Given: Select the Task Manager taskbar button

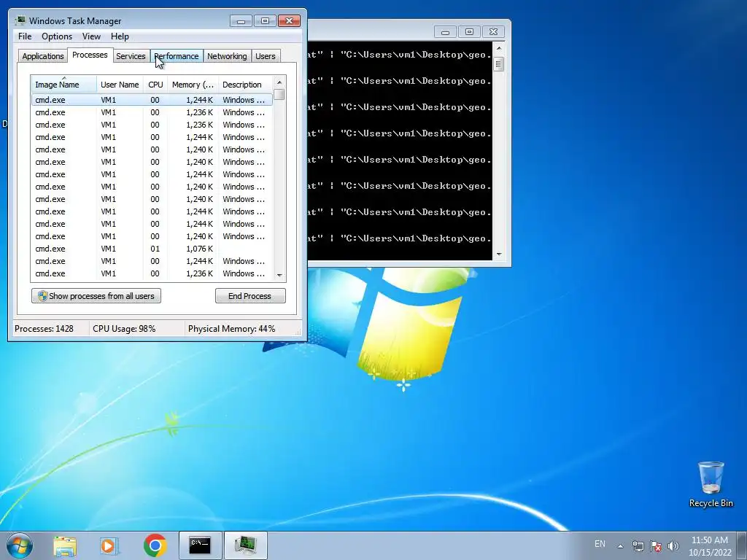Looking at the screenshot, I should click(246, 545).
